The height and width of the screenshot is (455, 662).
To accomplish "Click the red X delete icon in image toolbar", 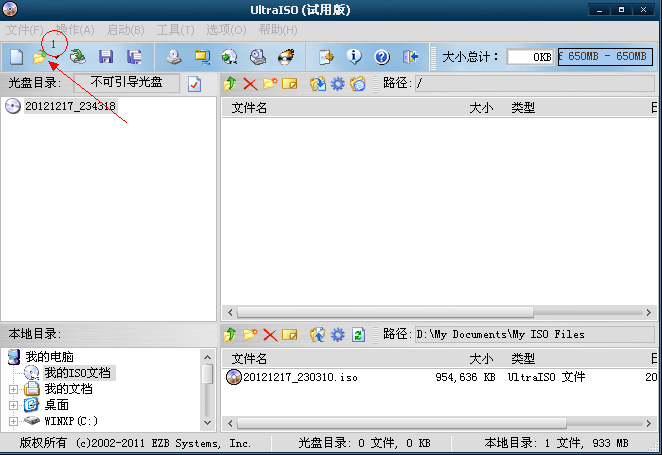I will click(250, 84).
